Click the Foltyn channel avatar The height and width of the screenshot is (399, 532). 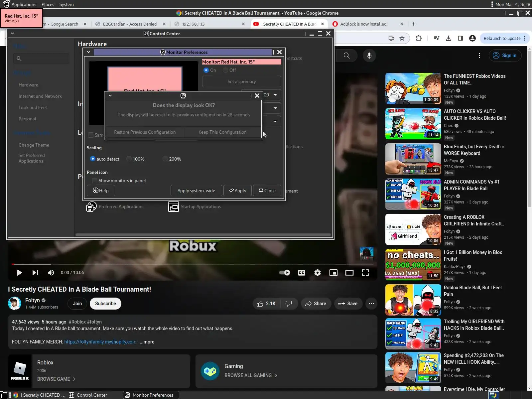[x=15, y=304]
